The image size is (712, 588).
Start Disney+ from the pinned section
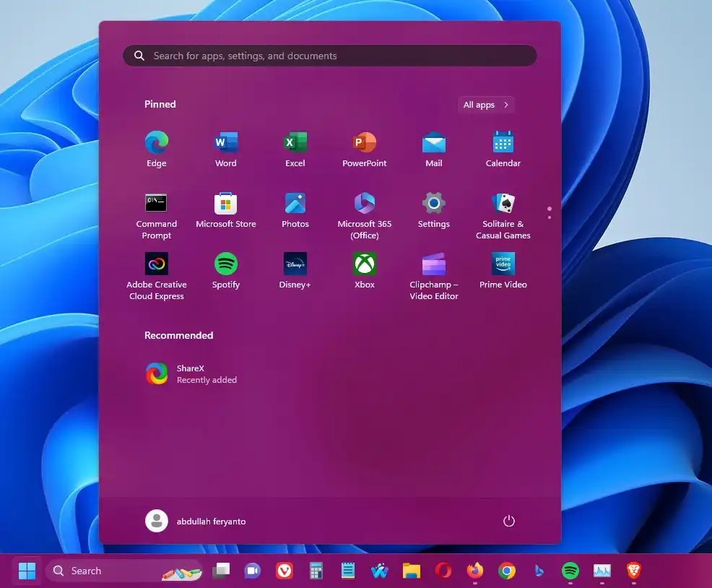coord(295,265)
